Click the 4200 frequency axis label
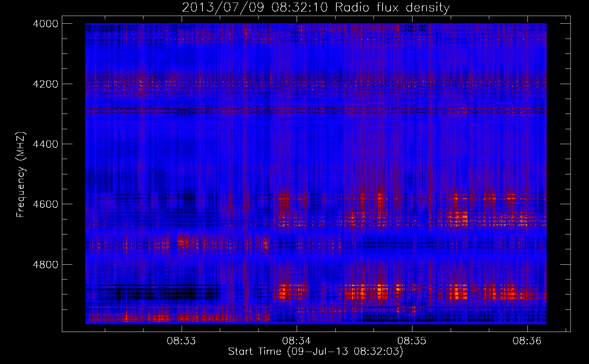Screen dimensions: 589x364 click(46, 84)
